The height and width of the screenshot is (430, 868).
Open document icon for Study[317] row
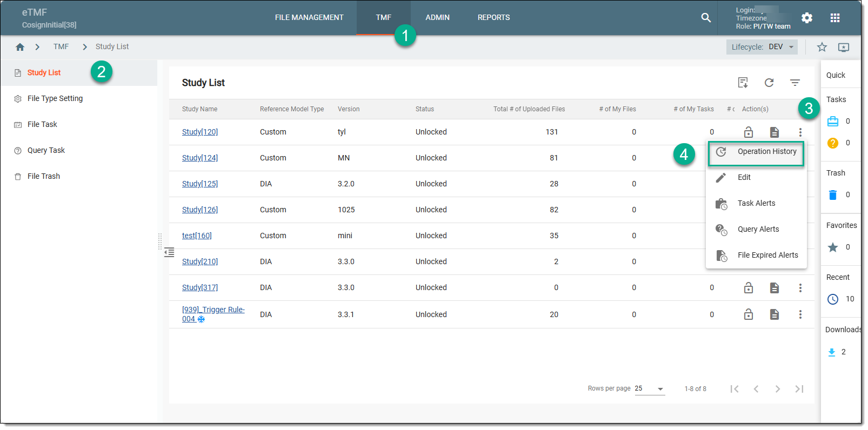[x=774, y=288]
